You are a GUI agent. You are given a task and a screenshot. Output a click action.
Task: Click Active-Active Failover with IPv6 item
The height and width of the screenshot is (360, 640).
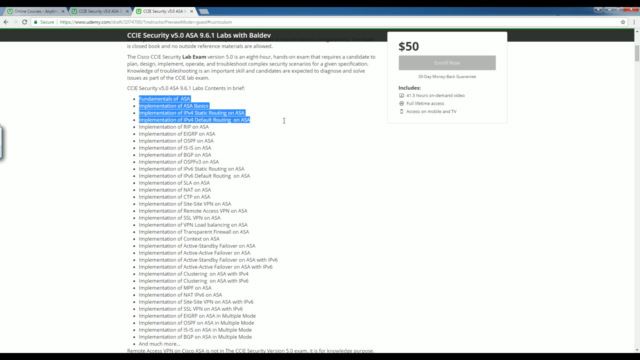206,267
